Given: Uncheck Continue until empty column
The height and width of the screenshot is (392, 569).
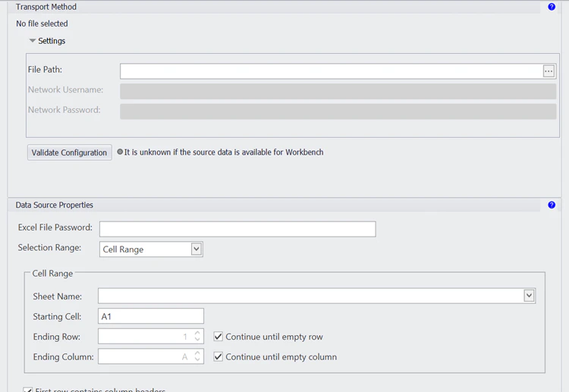Looking at the screenshot, I should [x=218, y=357].
